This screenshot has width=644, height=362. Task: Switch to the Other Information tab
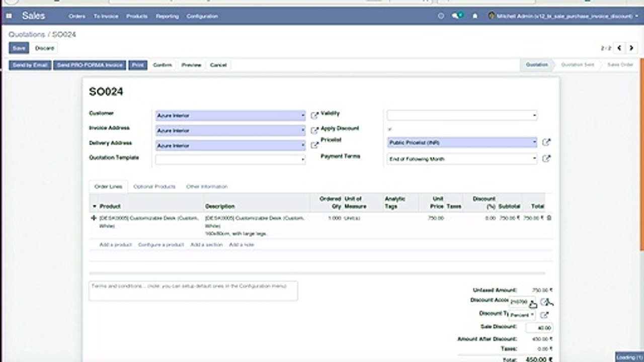[207, 187]
